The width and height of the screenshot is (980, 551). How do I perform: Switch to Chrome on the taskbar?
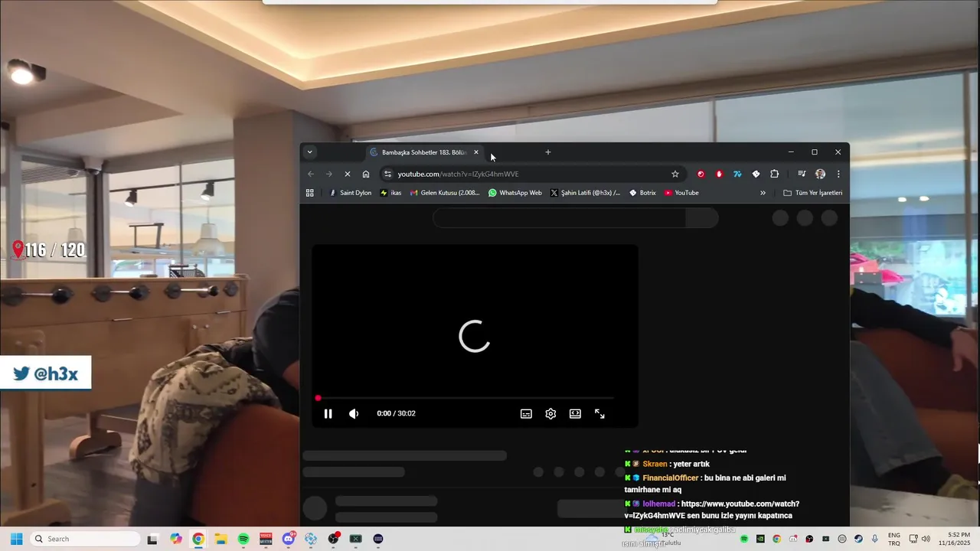click(198, 539)
